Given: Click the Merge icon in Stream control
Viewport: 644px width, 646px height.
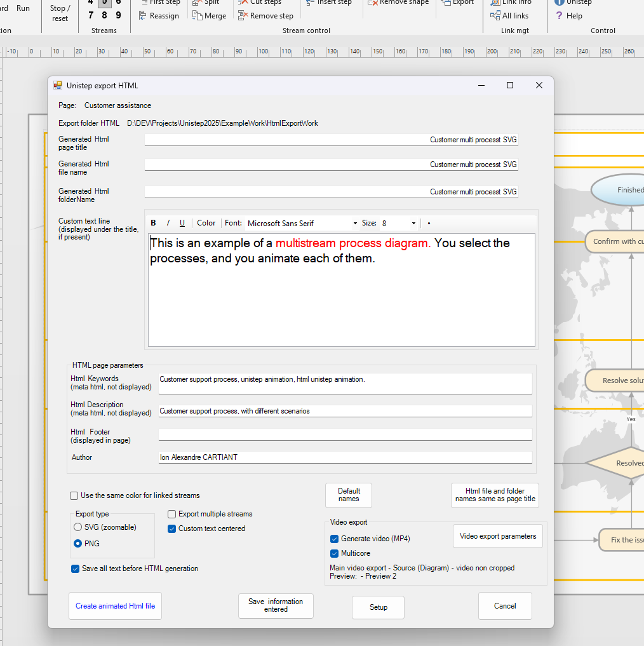Looking at the screenshot, I should 197,16.
